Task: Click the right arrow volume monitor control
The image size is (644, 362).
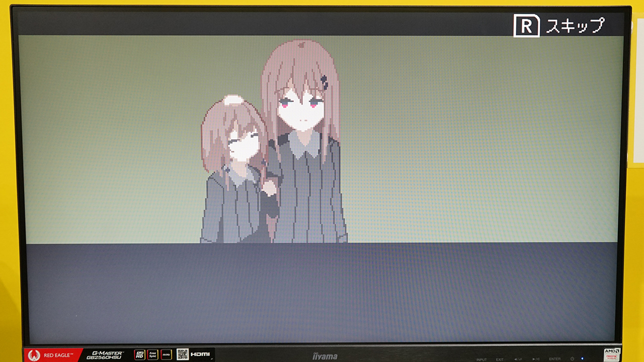Action: pos(536,359)
